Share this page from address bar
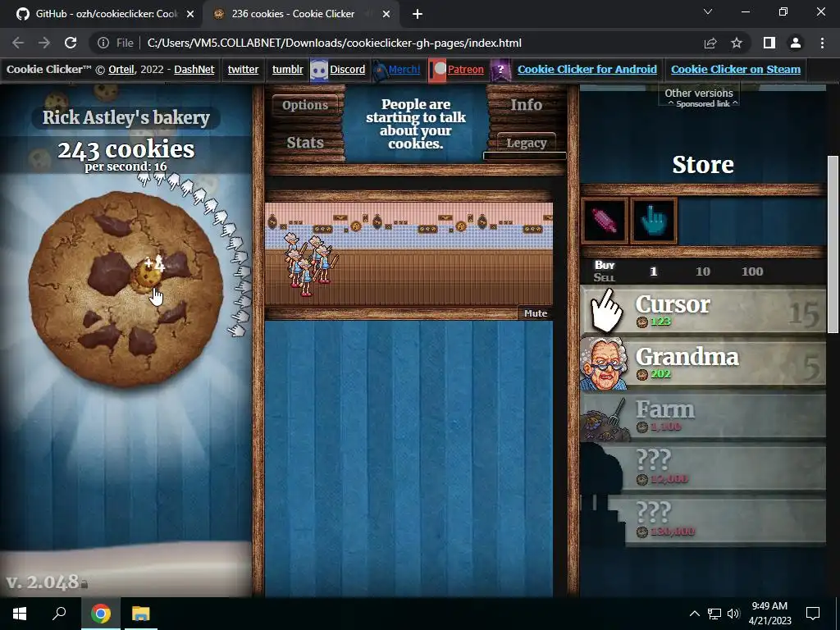 710,43
